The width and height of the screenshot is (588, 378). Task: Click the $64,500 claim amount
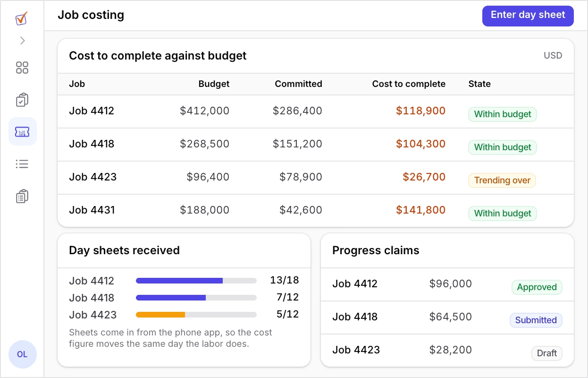click(450, 317)
